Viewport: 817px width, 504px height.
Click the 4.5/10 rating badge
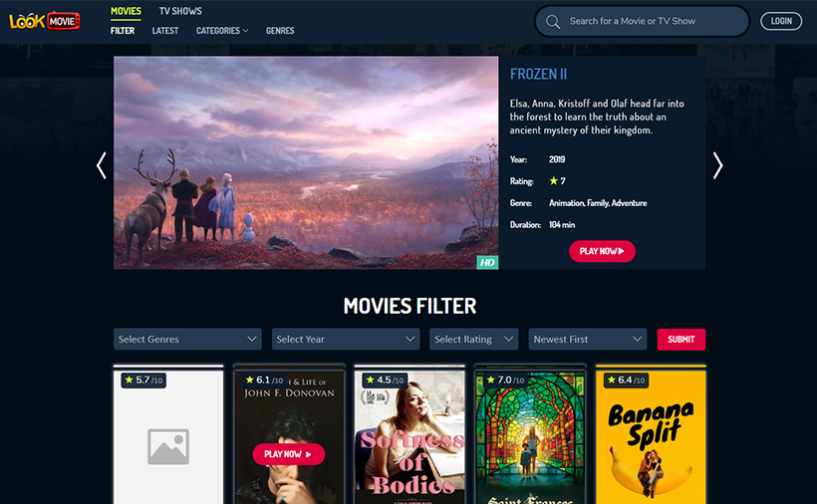coord(385,380)
